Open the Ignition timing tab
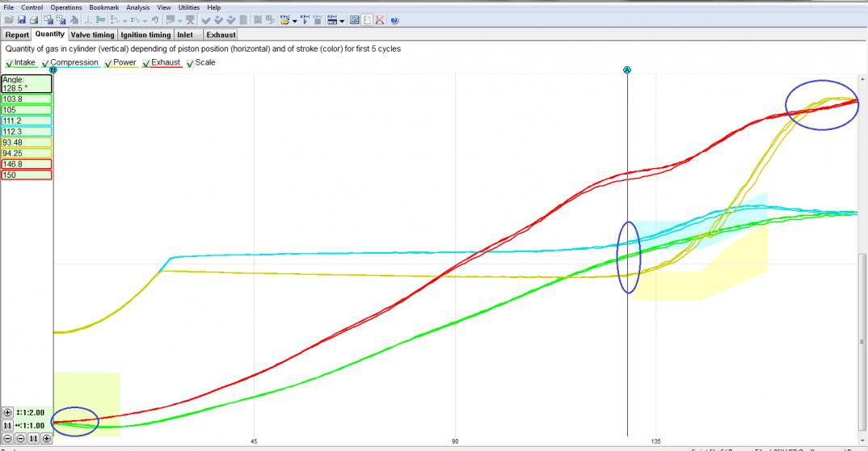868x451 pixels. 145,35
